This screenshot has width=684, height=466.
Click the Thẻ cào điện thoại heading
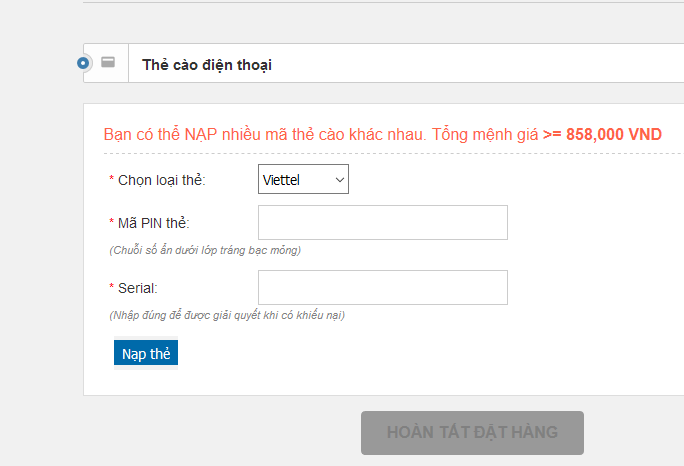[x=207, y=65]
